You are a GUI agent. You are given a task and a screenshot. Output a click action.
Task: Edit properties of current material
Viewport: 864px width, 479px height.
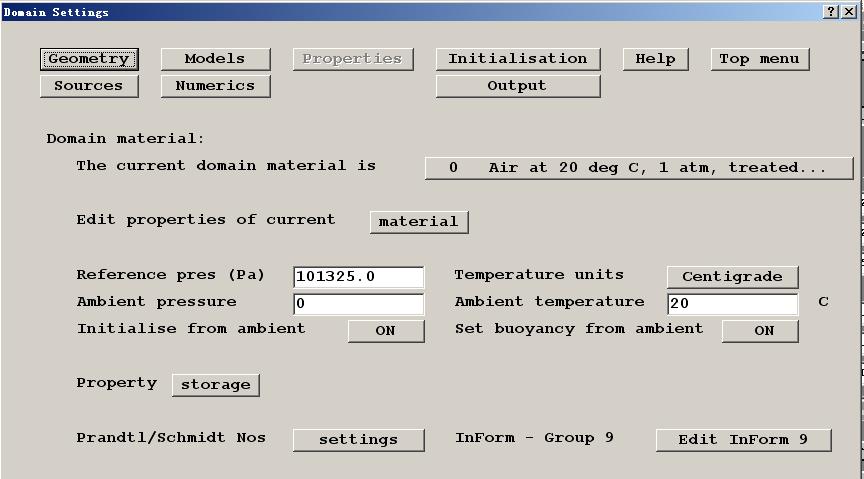pyautogui.click(x=418, y=222)
